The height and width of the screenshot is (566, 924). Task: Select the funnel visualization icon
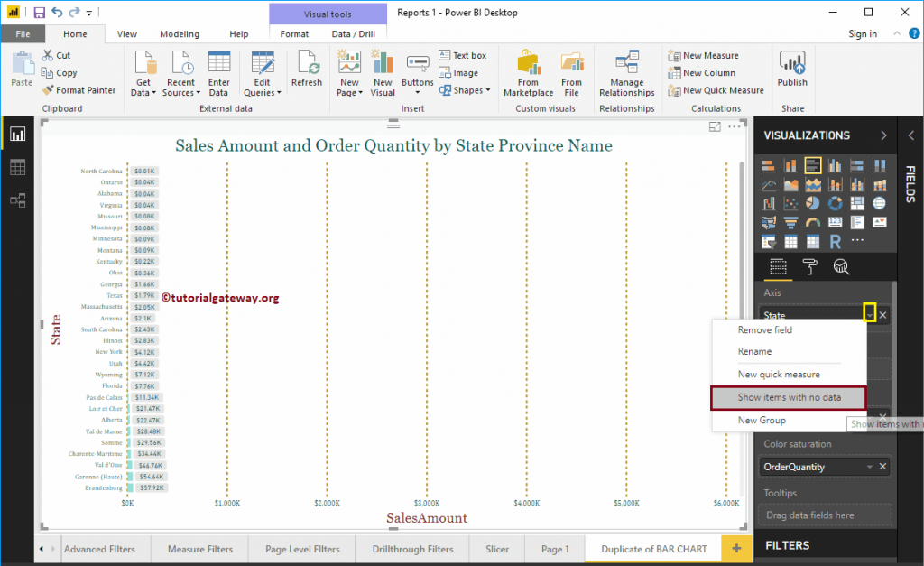tap(790, 222)
